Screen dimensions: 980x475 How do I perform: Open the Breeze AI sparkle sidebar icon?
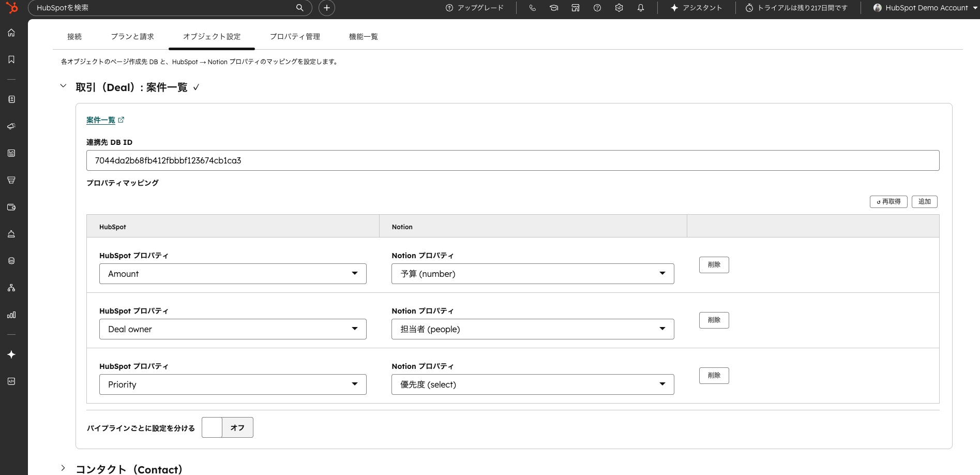tap(11, 354)
